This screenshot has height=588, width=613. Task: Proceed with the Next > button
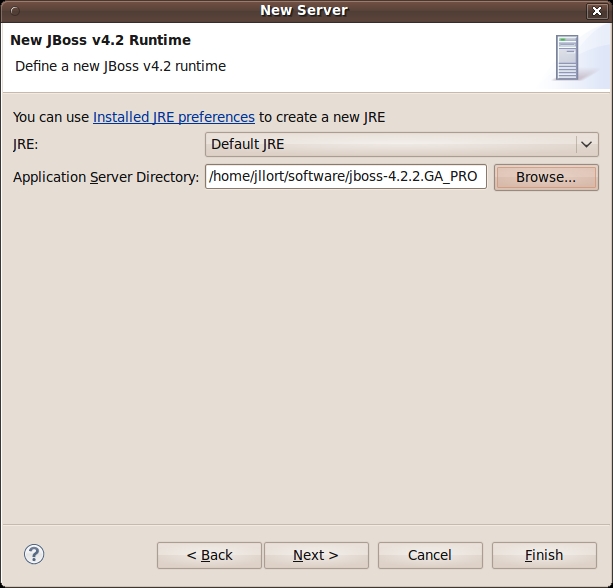316,555
